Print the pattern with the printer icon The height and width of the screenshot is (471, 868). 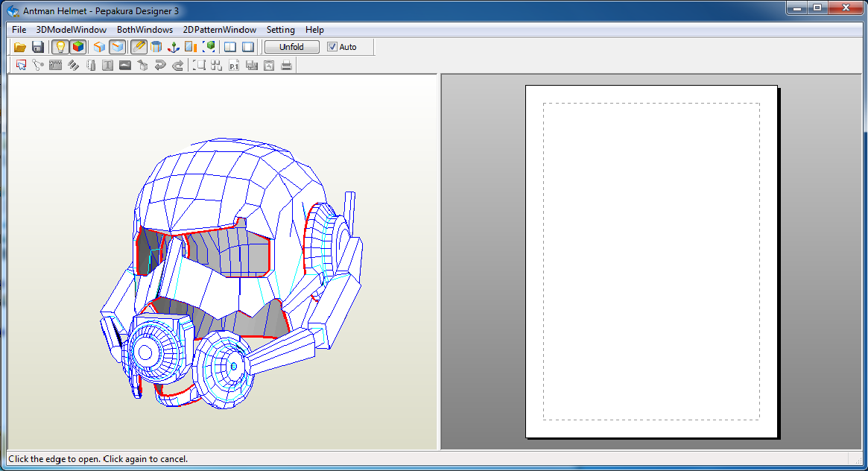pos(286,66)
